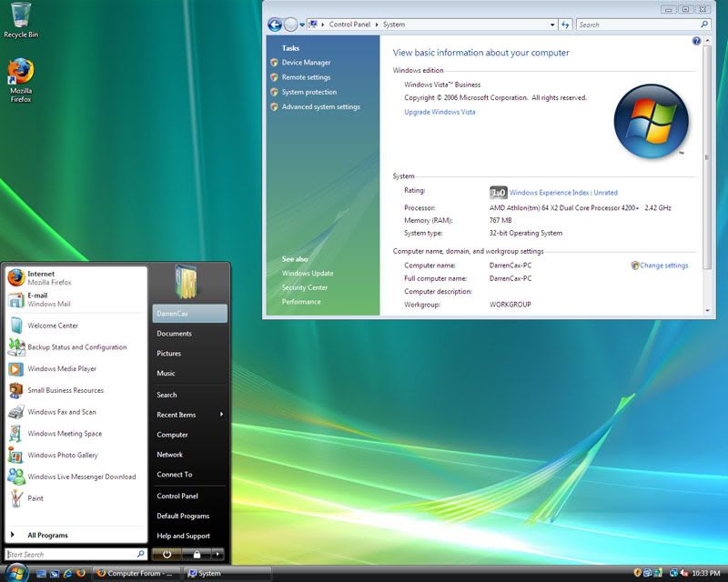This screenshot has width=728, height=582.
Task: Expand the Recent Items submenu
Action: point(176,415)
